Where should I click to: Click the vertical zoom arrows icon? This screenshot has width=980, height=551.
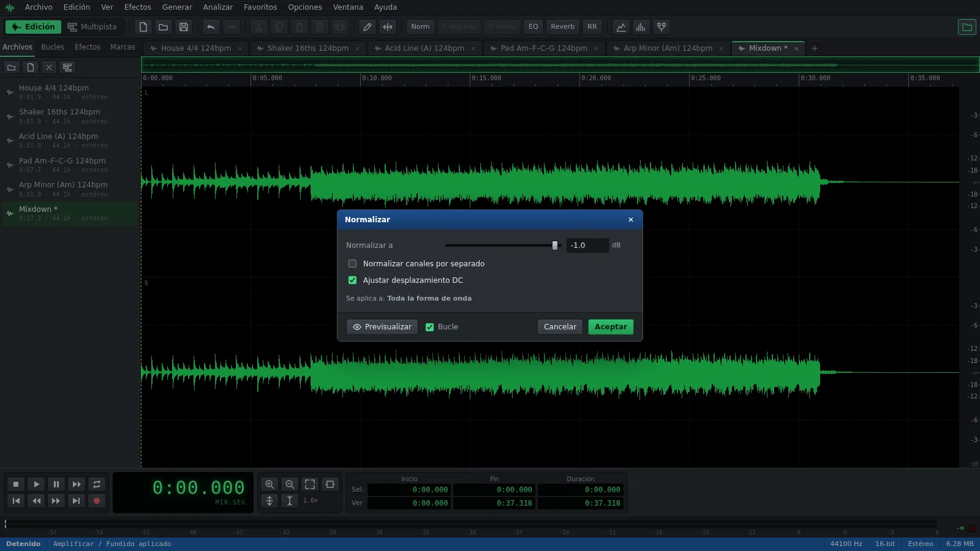point(269,501)
